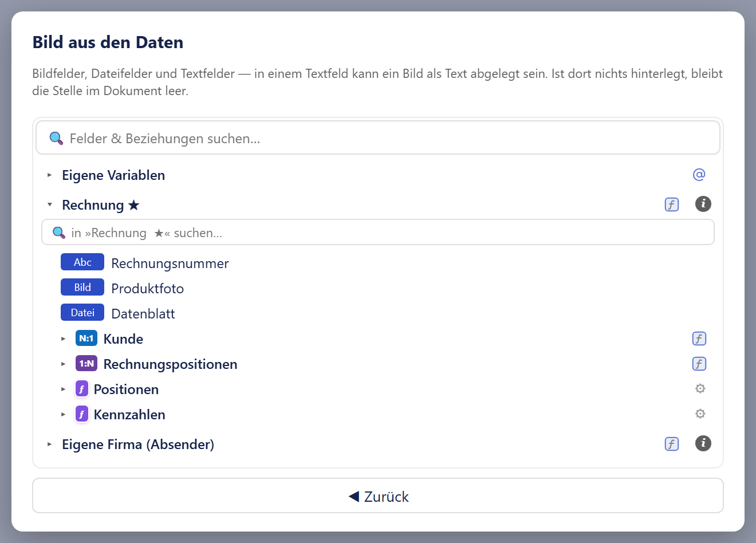Expand the Kunde relation
Viewport: 756px width, 543px height.
(64, 339)
